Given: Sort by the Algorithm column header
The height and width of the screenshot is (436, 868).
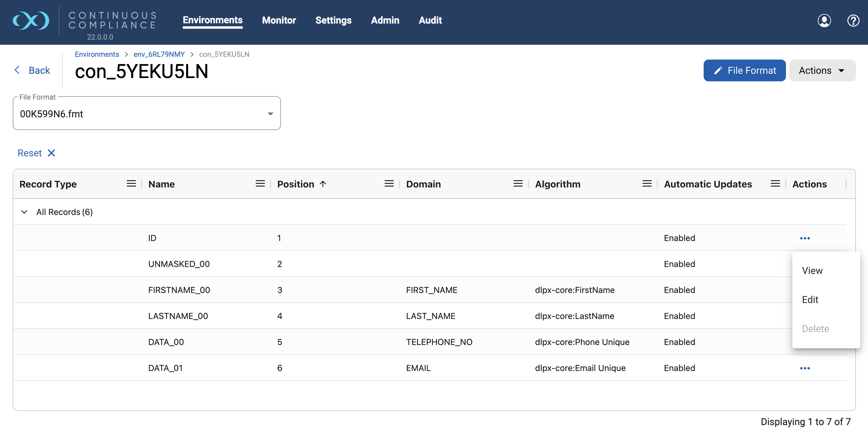Looking at the screenshot, I should [558, 184].
